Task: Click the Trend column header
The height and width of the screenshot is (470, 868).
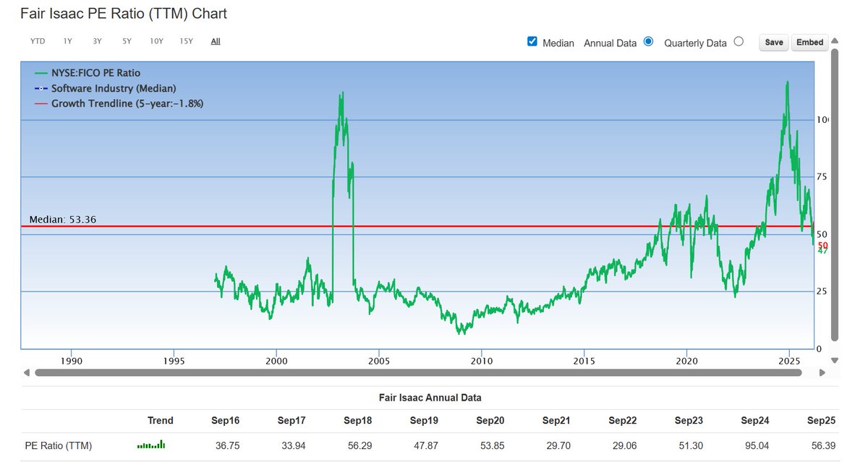Action: click(x=161, y=420)
